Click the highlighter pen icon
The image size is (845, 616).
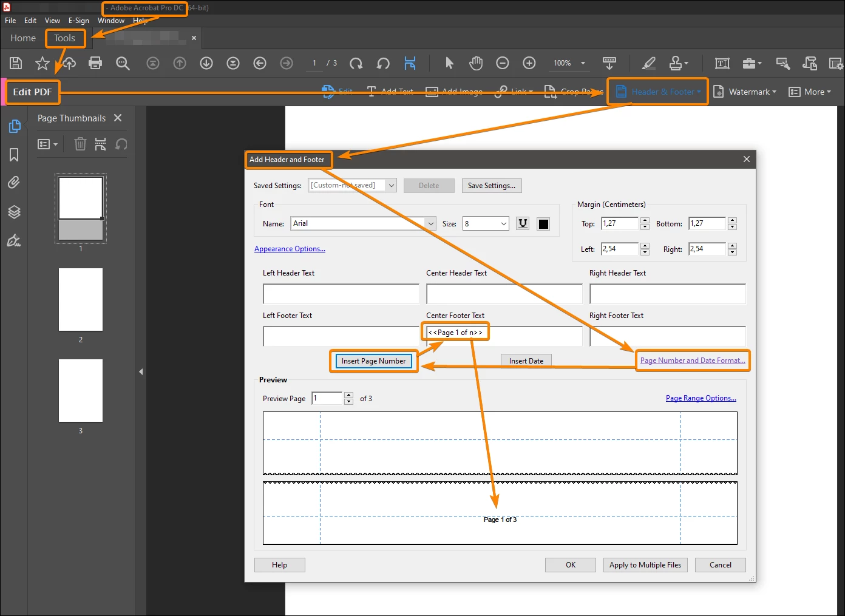click(649, 63)
